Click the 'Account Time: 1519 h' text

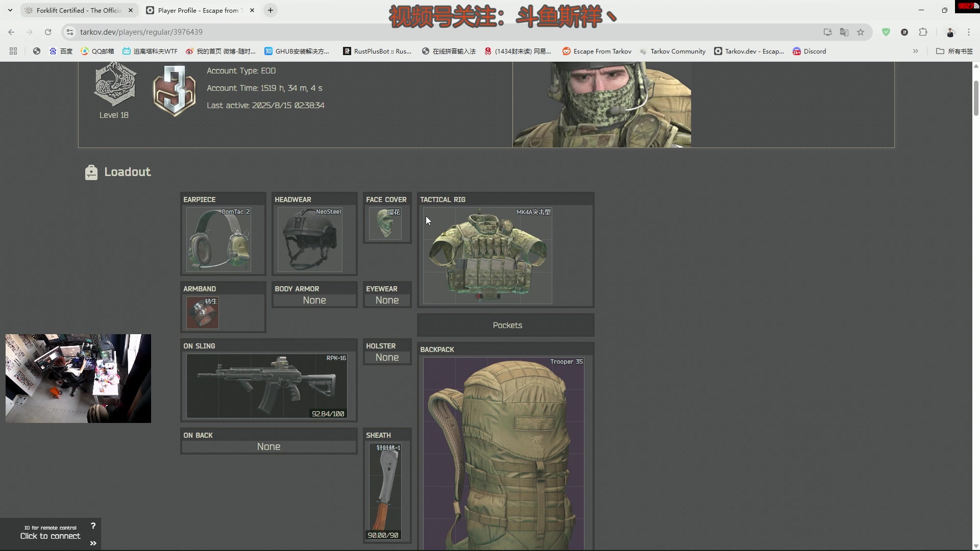coord(264,88)
